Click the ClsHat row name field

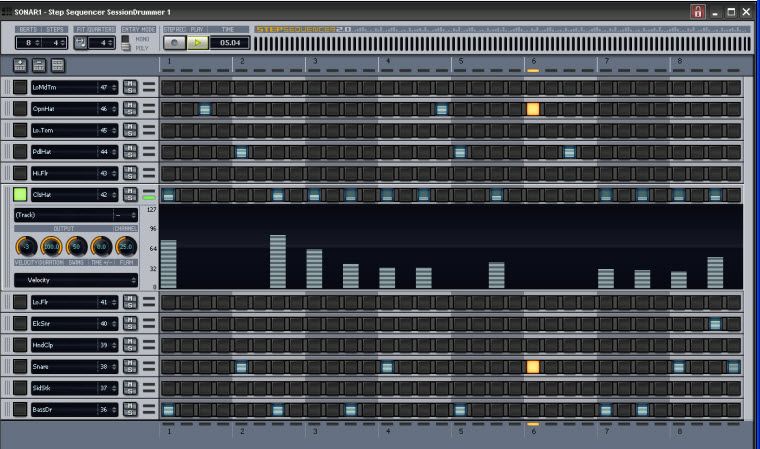tap(64, 194)
